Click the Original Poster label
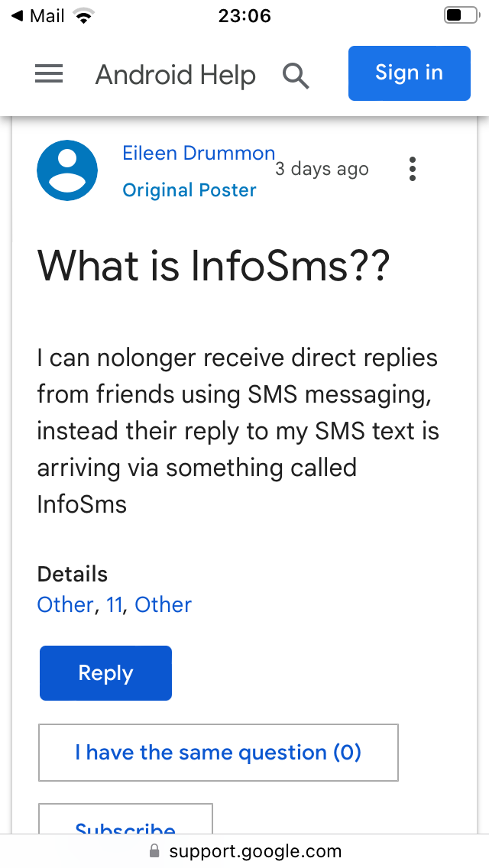Screen dimensions: 489x868 click(189, 189)
